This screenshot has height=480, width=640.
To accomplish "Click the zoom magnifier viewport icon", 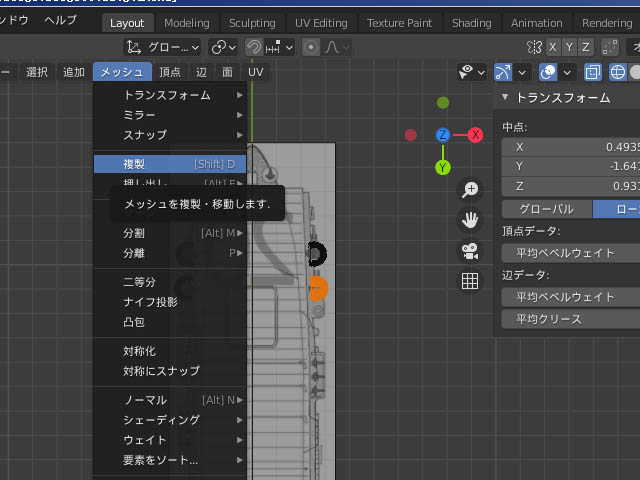I will coord(470,189).
